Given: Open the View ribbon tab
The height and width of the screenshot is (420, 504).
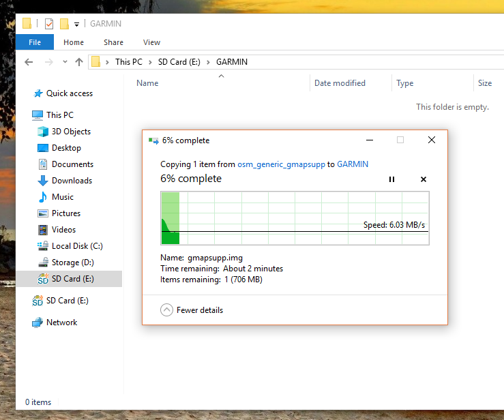Looking at the screenshot, I should (x=151, y=42).
